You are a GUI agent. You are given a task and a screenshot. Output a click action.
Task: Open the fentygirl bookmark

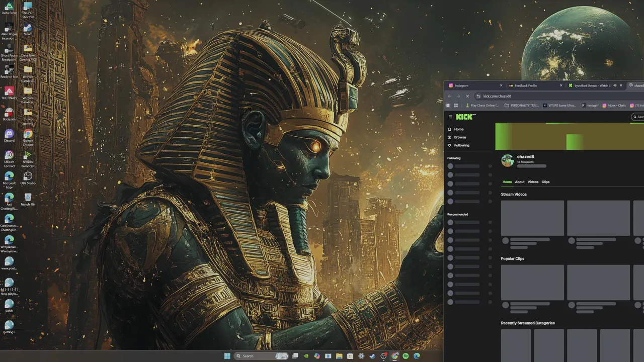coord(590,106)
